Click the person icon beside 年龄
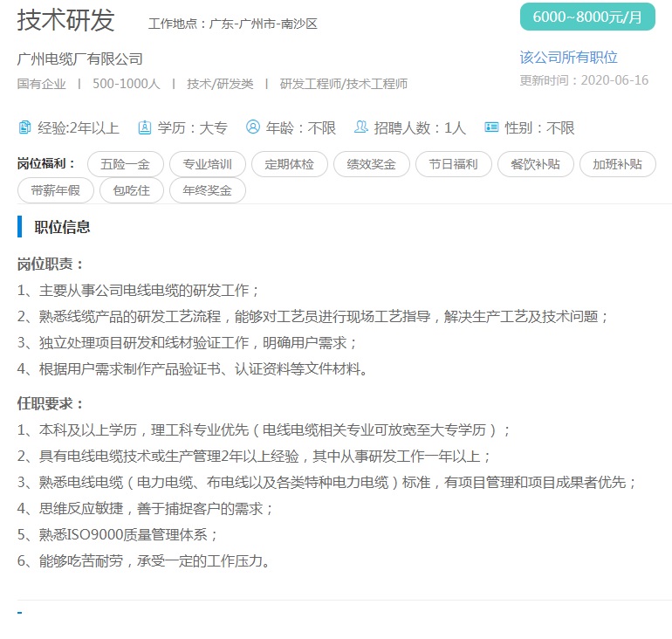The width and height of the screenshot is (672, 639). click(253, 127)
